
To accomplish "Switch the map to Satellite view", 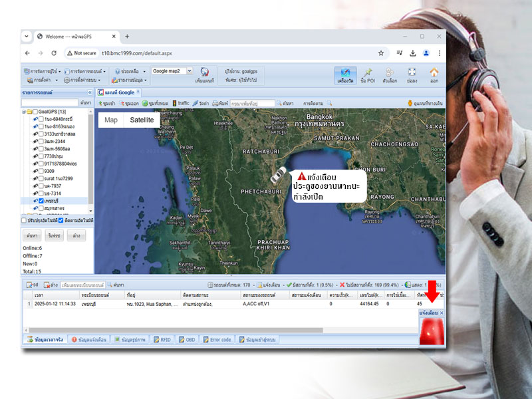I will 142,120.
